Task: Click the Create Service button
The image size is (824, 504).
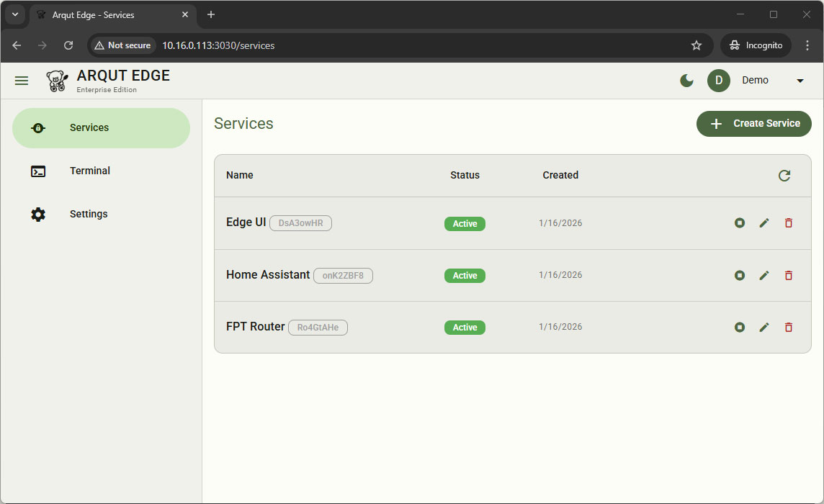Action: pos(753,124)
